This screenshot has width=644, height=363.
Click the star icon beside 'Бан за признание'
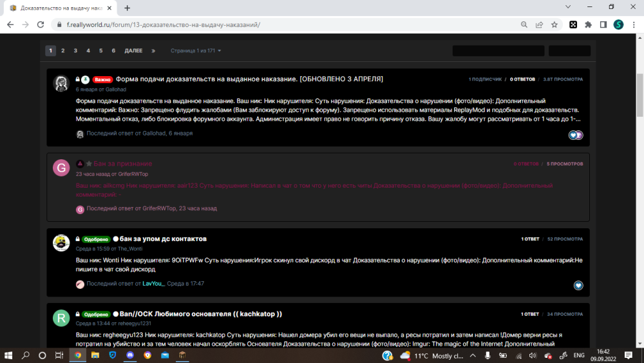(89, 164)
